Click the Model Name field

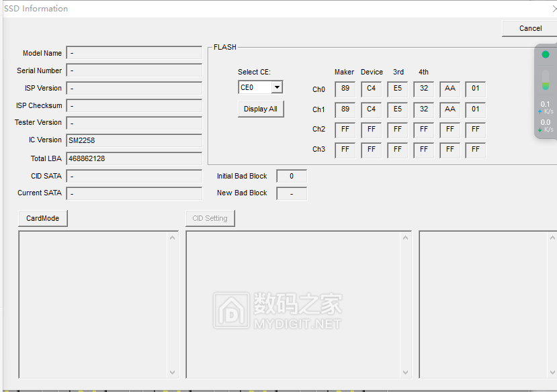134,53
